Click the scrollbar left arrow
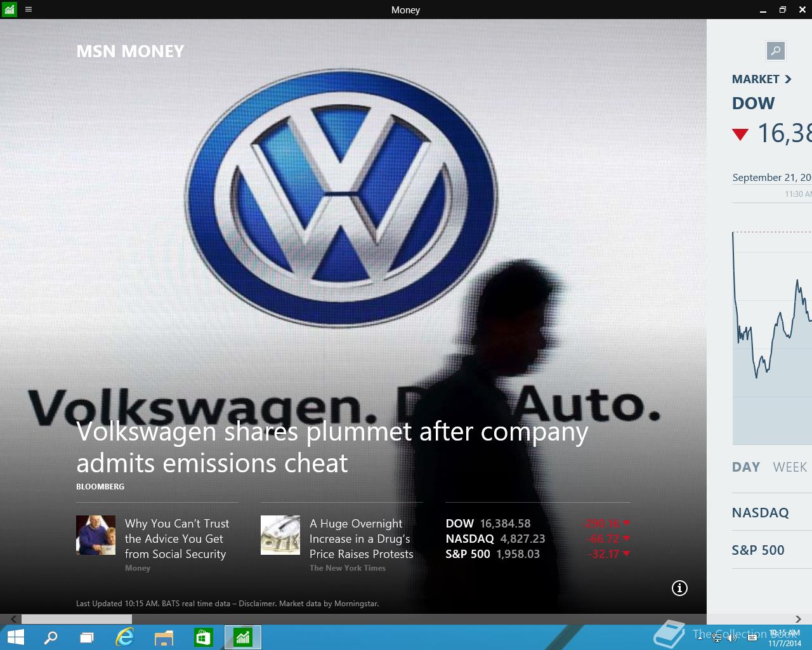This screenshot has width=812, height=650. tap(13, 619)
